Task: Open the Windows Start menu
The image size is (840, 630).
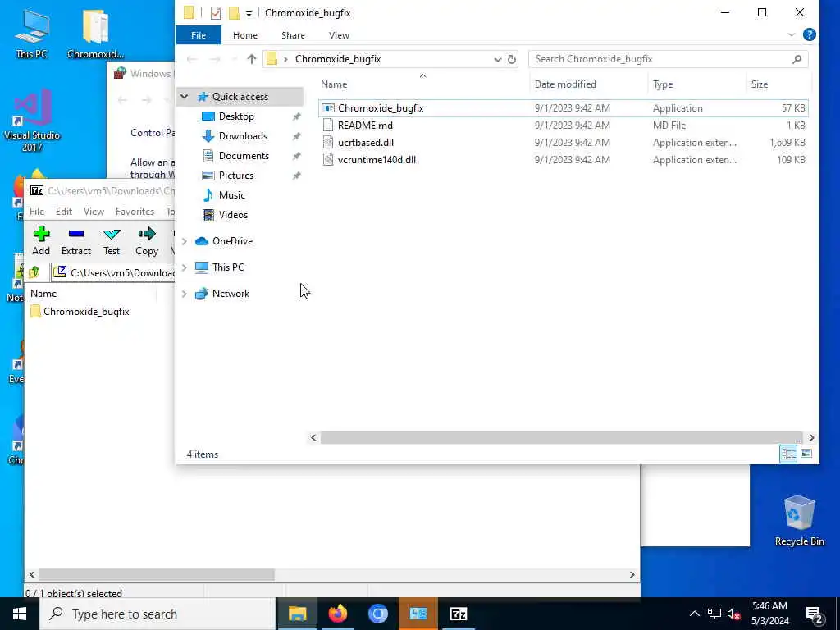Action: (20, 614)
